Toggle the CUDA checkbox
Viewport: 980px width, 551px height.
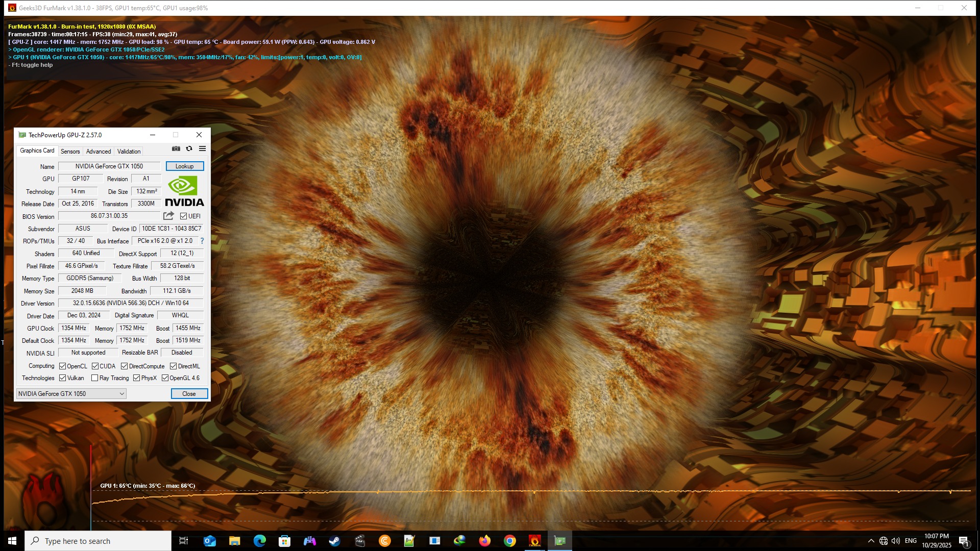click(95, 366)
